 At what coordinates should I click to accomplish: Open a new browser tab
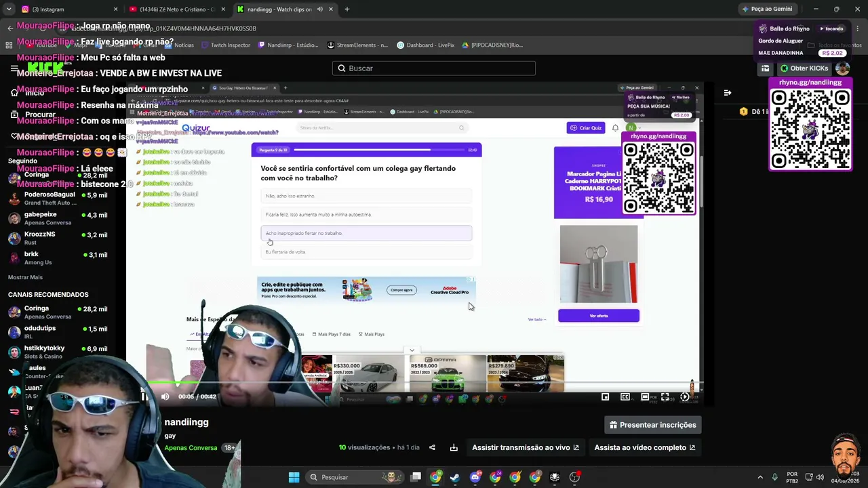click(347, 9)
